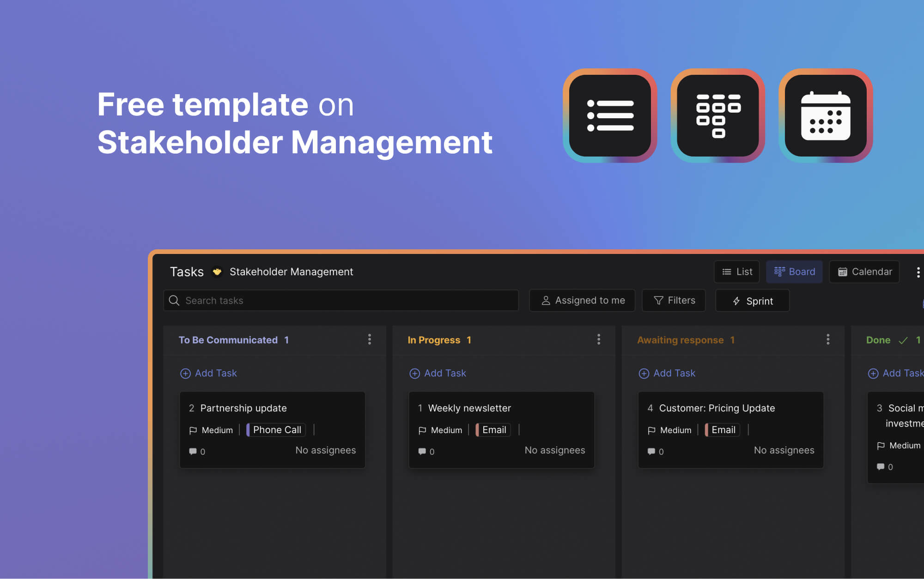Open the In Progress column options menu
This screenshot has height=579, width=924.
click(598, 339)
